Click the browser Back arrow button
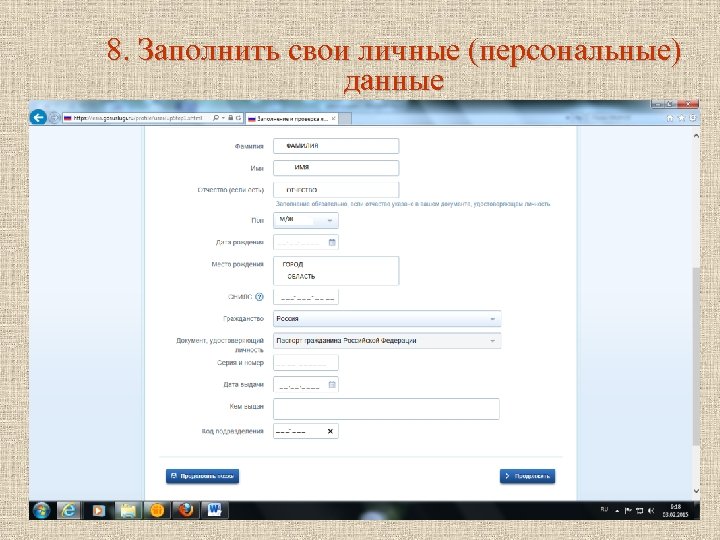Viewport: 720px width, 540px height. [39, 118]
